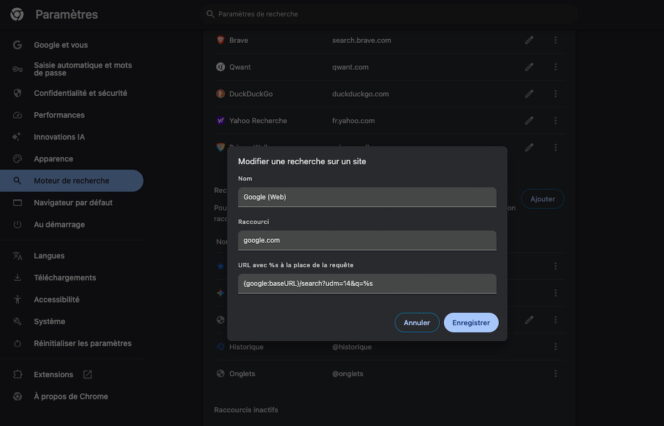Click the Raccourcis inactifs heading
664x426 pixels.
[x=246, y=410]
